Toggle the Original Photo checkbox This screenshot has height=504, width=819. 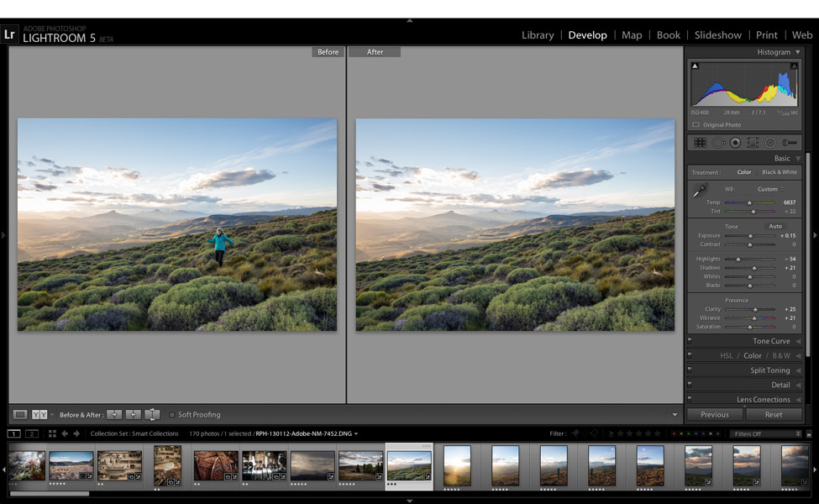coord(696,125)
